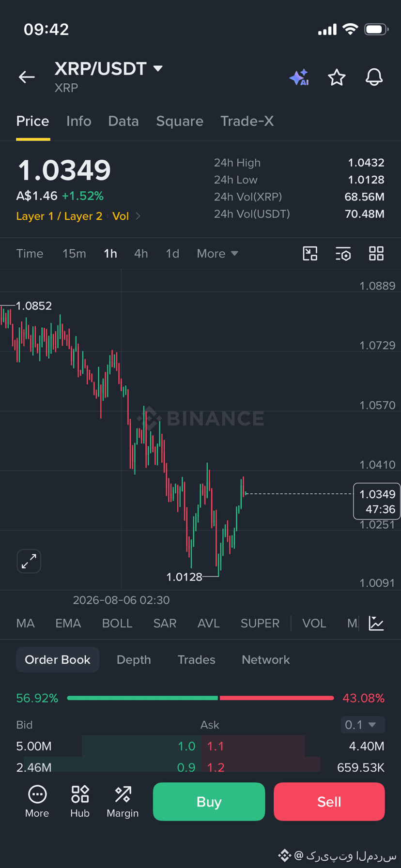Tap the back arrow icon
Viewport: 401px width, 868px height.
27,77
